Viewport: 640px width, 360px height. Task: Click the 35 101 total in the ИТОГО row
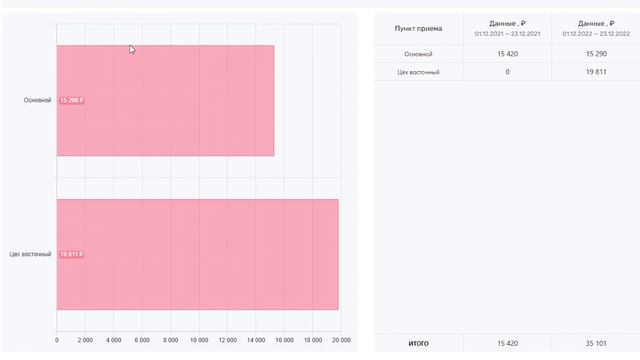point(596,343)
